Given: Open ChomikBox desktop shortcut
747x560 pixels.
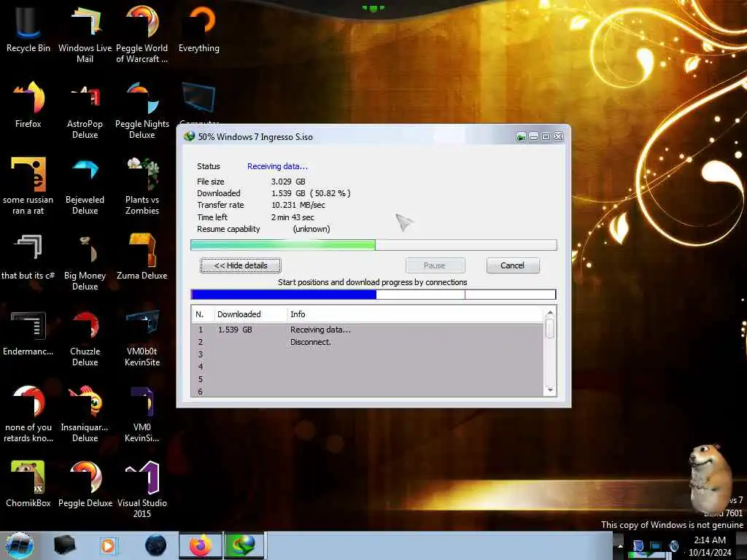Looking at the screenshot, I should click(28, 484).
